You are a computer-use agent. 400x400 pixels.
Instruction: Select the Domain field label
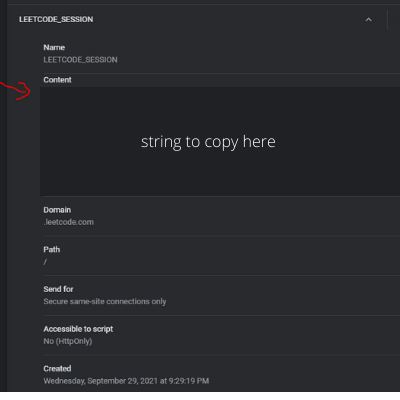(x=57, y=210)
